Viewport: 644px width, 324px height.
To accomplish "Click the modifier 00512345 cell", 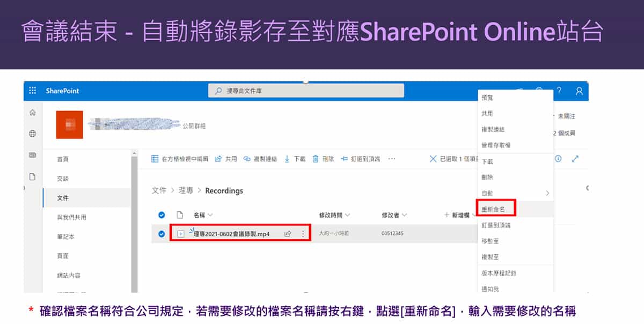I will click(392, 234).
